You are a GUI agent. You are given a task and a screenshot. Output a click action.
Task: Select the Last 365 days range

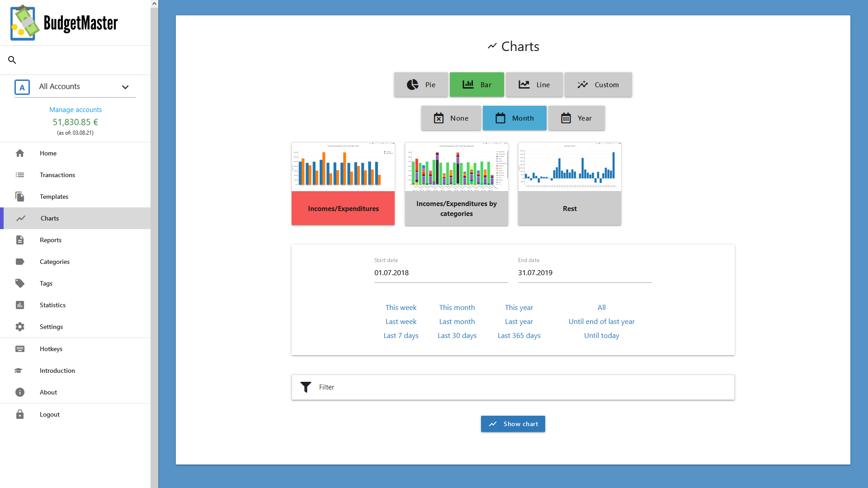coord(519,335)
